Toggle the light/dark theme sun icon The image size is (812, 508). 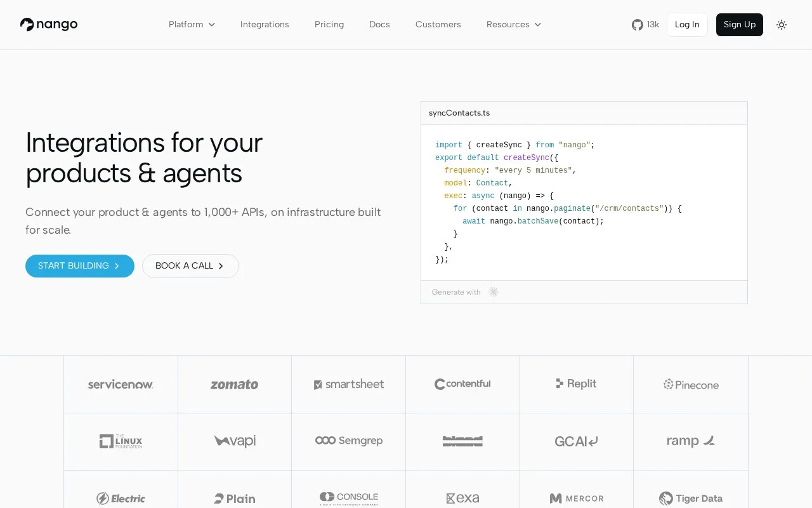[x=782, y=25]
